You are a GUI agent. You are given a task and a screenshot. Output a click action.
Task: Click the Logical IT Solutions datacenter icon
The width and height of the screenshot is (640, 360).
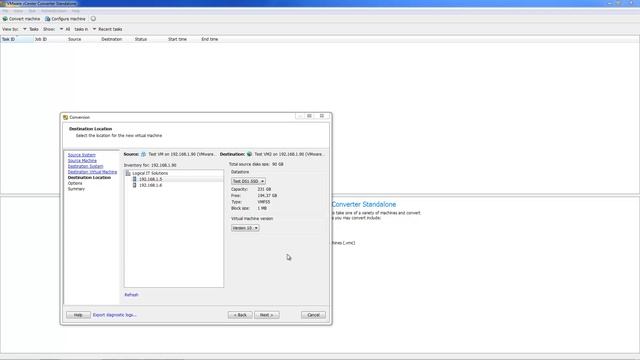(128, 173)
